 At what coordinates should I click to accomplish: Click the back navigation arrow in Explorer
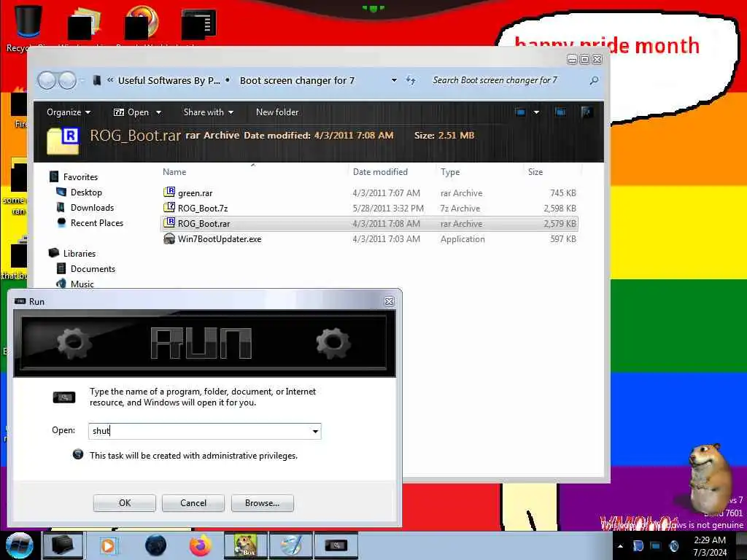[x=47, y=80]
